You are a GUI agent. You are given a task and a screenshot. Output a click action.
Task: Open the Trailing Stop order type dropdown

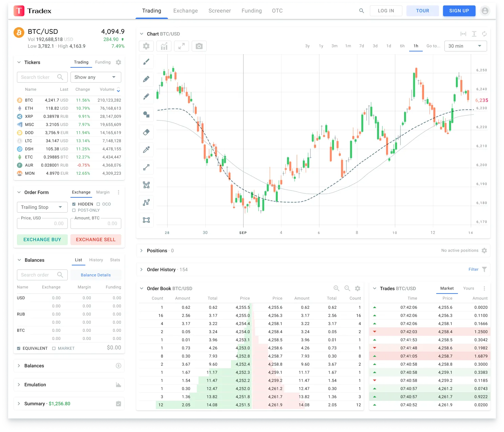pyautogui.click(x=42, y=207)
